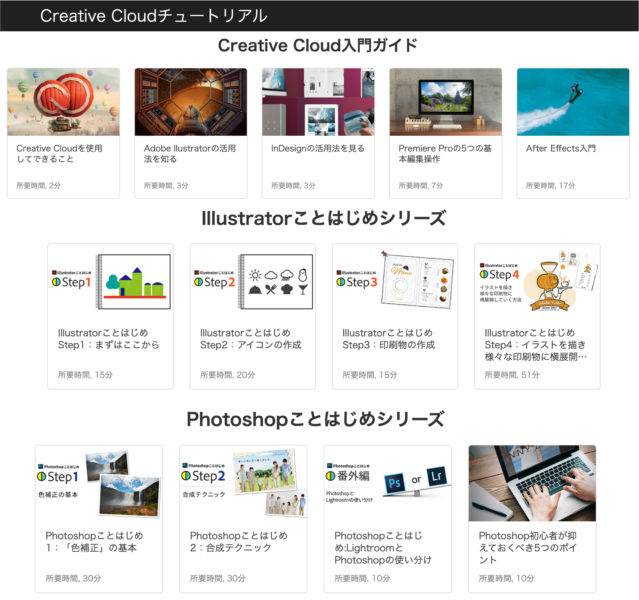Click '所要時間, 10分' on Photoshop初心者 card
The width and height of the screenshot is (639, 600).
[x=507, y=578]
